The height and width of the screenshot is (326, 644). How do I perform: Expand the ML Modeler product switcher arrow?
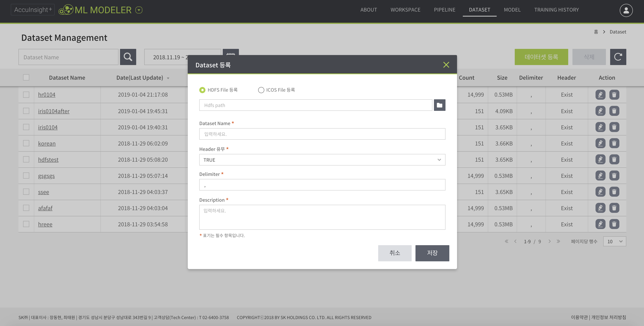[x=139, y=10]
